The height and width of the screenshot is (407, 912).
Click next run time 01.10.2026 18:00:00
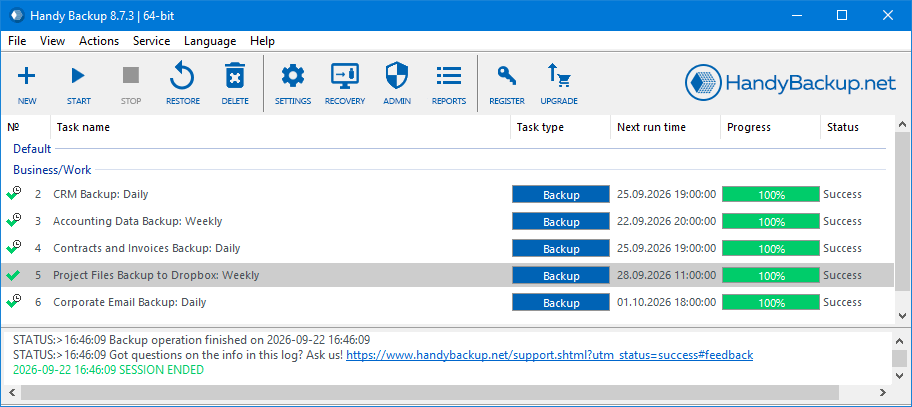pyautogui.click(x=666, y=302)
